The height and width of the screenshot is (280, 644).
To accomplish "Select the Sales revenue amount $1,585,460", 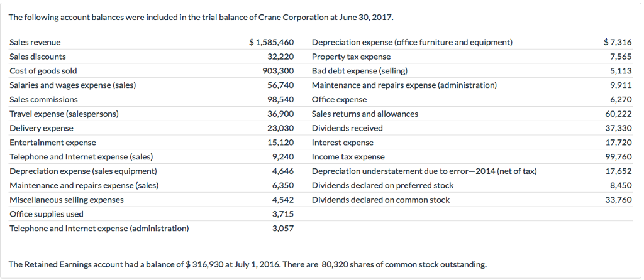I will tap(272, 43).
